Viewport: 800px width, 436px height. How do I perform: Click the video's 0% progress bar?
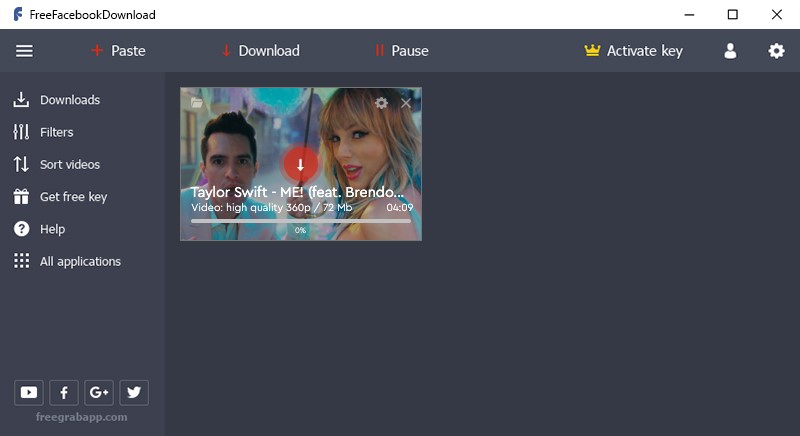[301, 221]
